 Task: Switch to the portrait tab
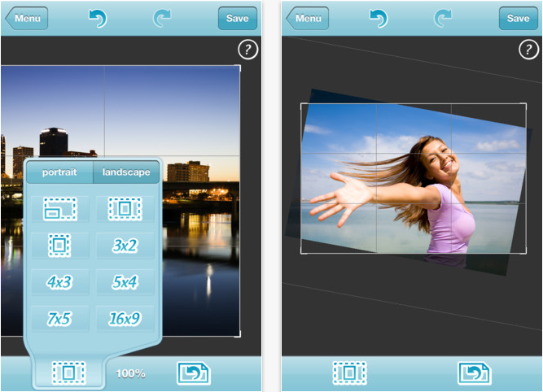[59, 172]
